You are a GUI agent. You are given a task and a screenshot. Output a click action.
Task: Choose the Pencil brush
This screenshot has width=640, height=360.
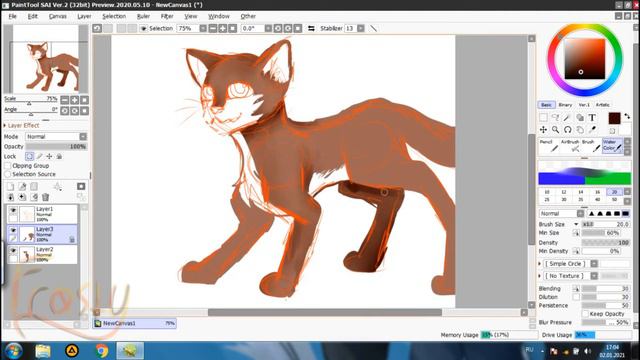[x=549, y=146]
